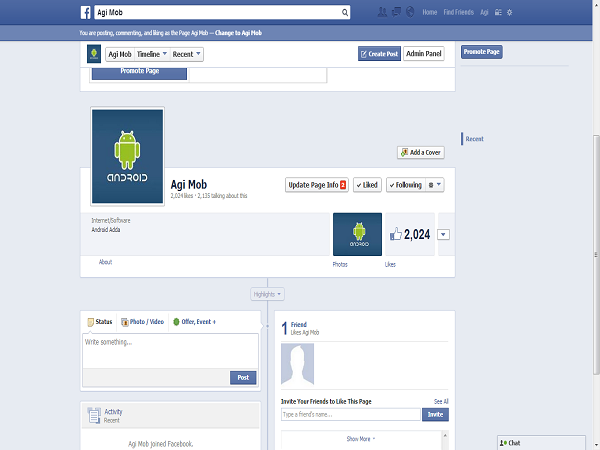Click scroll-up arrow in friends list
Screen dimensions: 600x450
(x=445, y=435)
